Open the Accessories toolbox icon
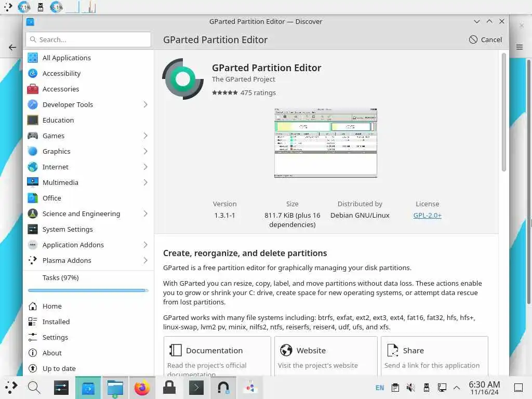This screenshot has height=399, width=532. [33, 89]
